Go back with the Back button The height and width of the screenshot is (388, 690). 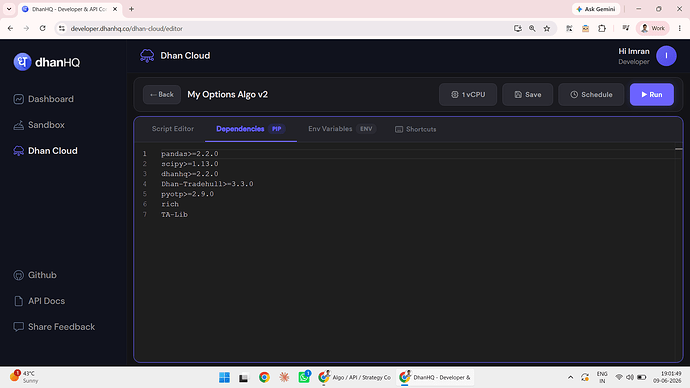point(161,95)
